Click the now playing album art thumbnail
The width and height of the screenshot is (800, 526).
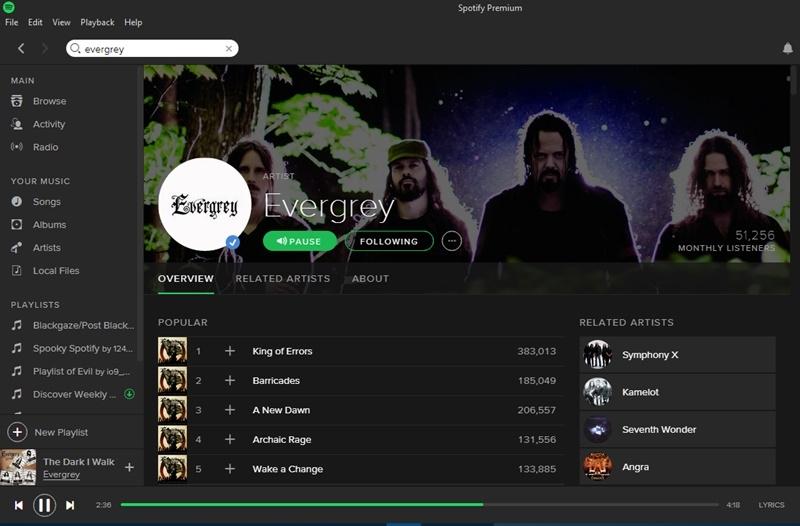coord(18,467)
